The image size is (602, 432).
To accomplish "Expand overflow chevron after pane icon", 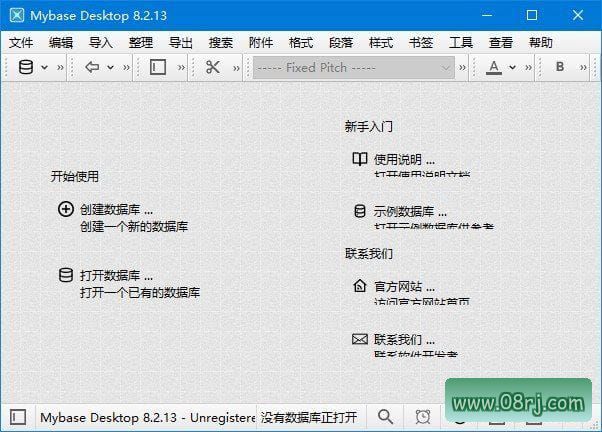I will 181,68.
